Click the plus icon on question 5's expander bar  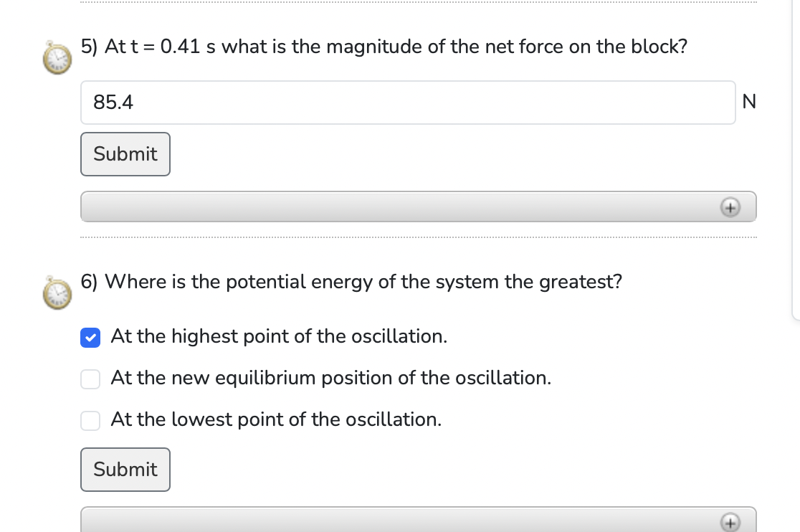tap(730, 207)
